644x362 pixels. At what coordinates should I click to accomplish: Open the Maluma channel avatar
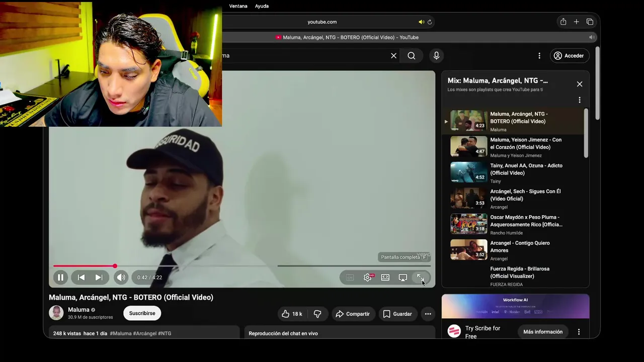tap(56, 313)
